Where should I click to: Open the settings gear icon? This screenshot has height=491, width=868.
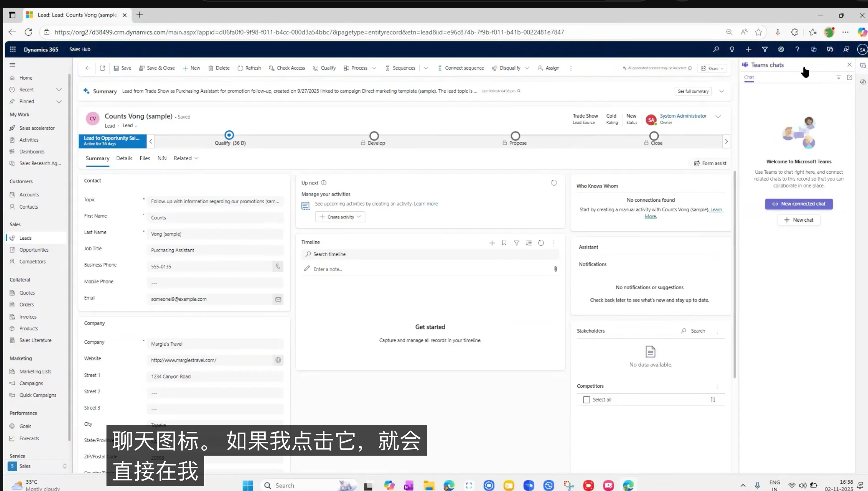click(781, 49)
